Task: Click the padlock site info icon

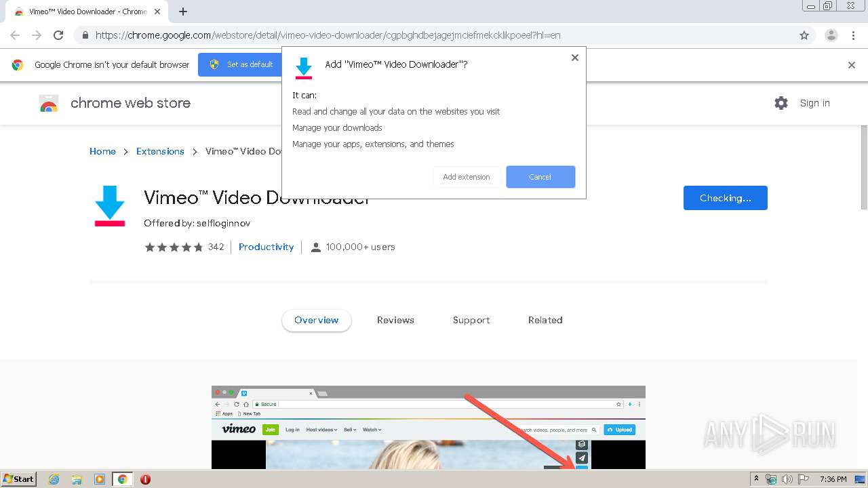Action: point(85,35)
